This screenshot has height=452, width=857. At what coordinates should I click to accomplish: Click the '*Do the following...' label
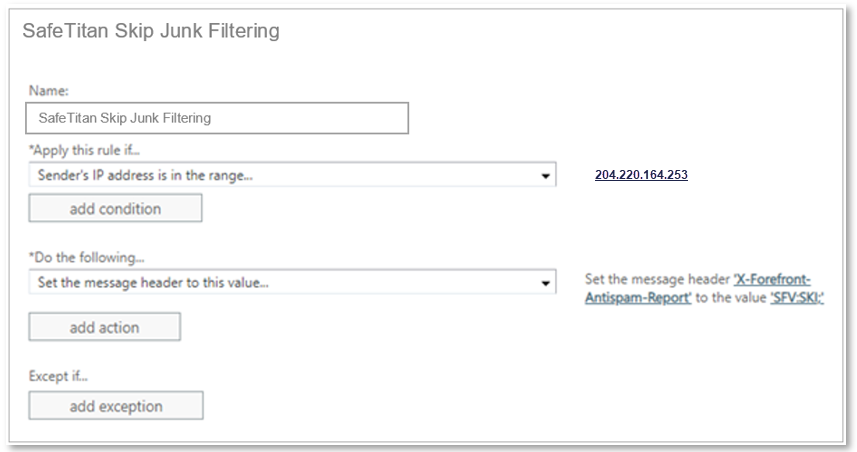(86, 257)
